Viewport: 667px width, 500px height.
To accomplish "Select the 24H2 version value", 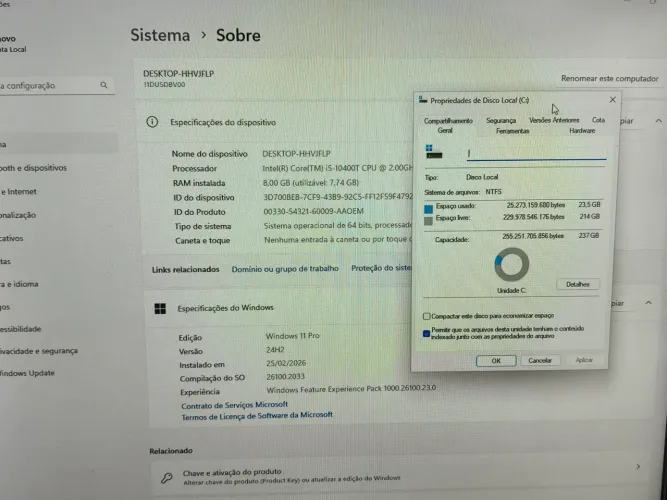I will tap(275, 350).
